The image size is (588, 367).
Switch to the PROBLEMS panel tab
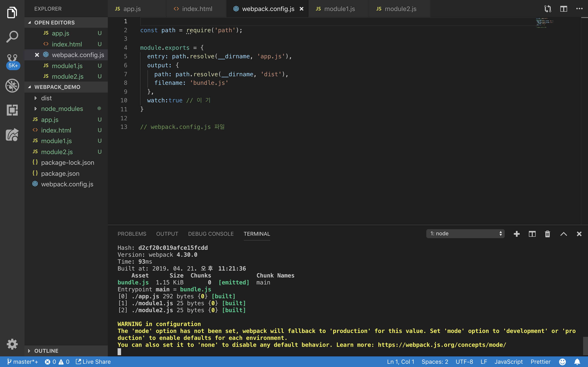(x=132, y=234)
